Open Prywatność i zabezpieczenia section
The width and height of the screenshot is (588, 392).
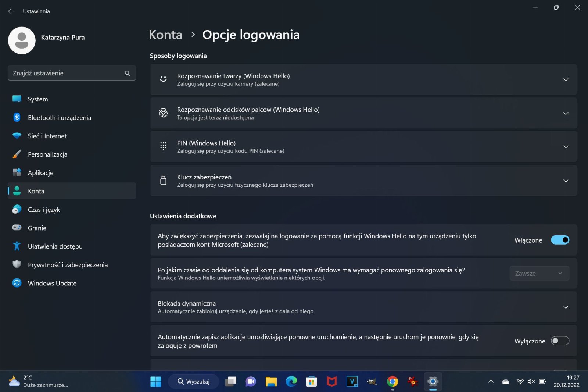pos(68,265)
